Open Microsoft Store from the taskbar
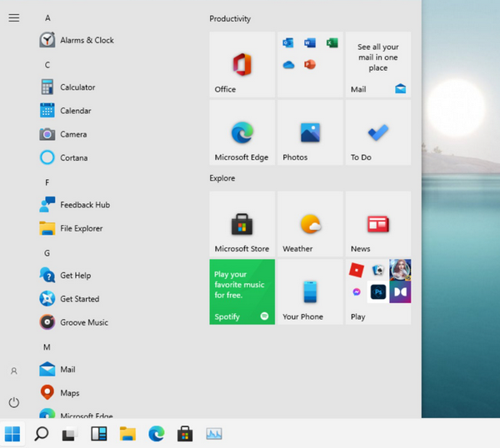This screenshot has width=500, height=448. tap(185, 434)
